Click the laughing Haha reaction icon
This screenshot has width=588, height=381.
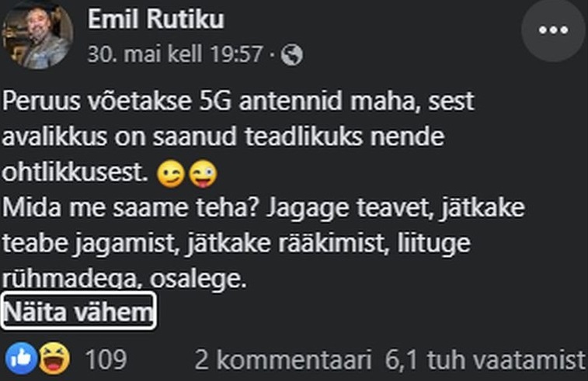pos(53,358)
